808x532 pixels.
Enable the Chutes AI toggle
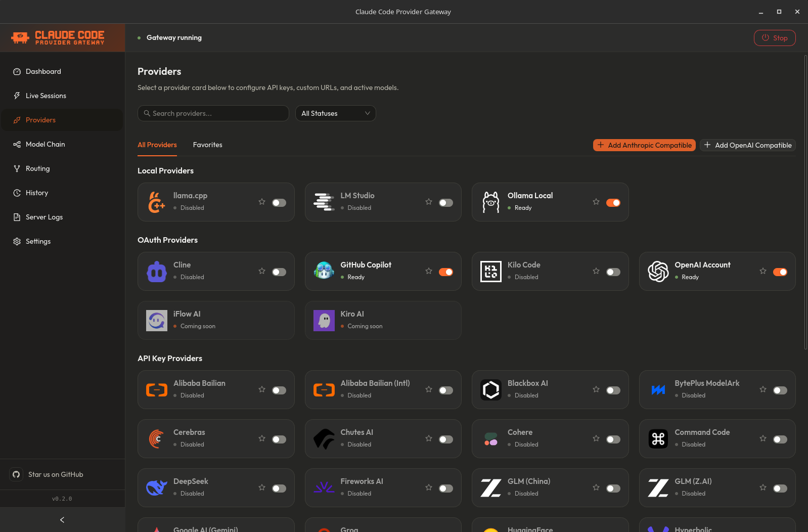tap(446, 439)
